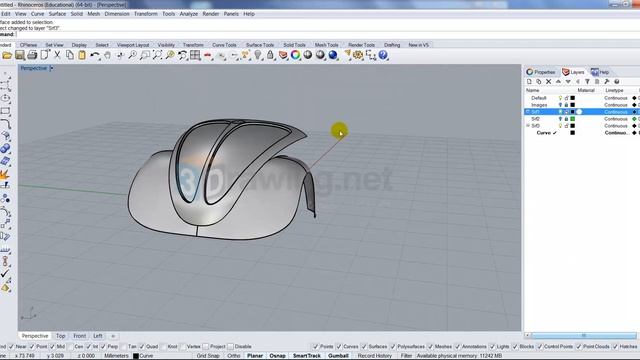
Task: Click the add viewport tab plus button
Action: click(x=113, y=336)
